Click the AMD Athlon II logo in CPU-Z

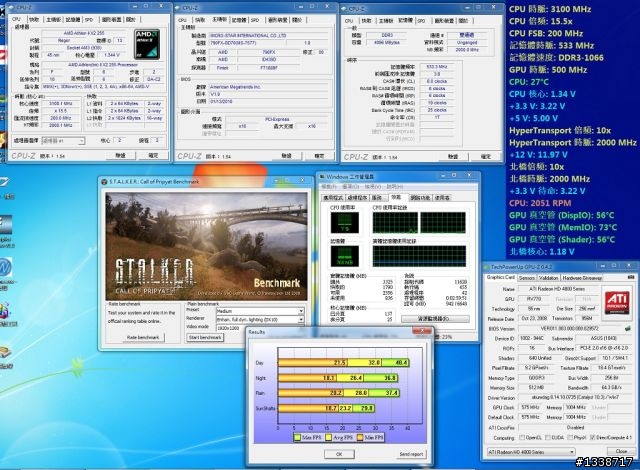[147, 44]
